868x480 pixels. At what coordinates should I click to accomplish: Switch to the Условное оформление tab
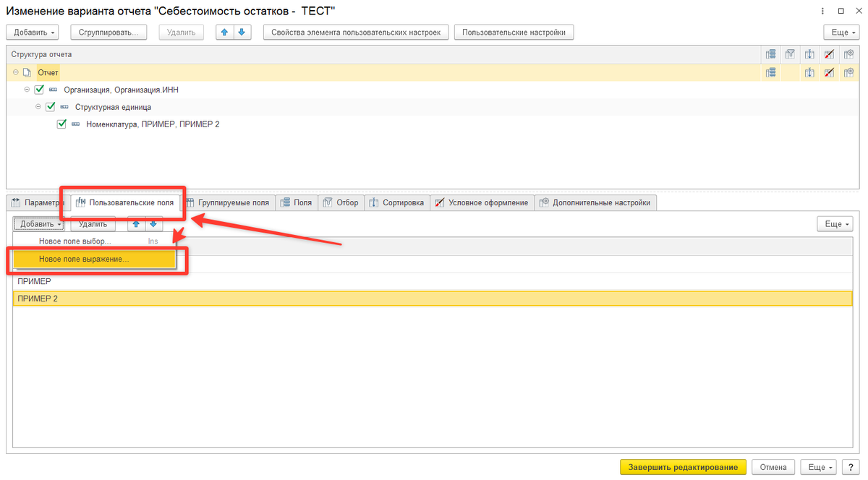[482, 202]
